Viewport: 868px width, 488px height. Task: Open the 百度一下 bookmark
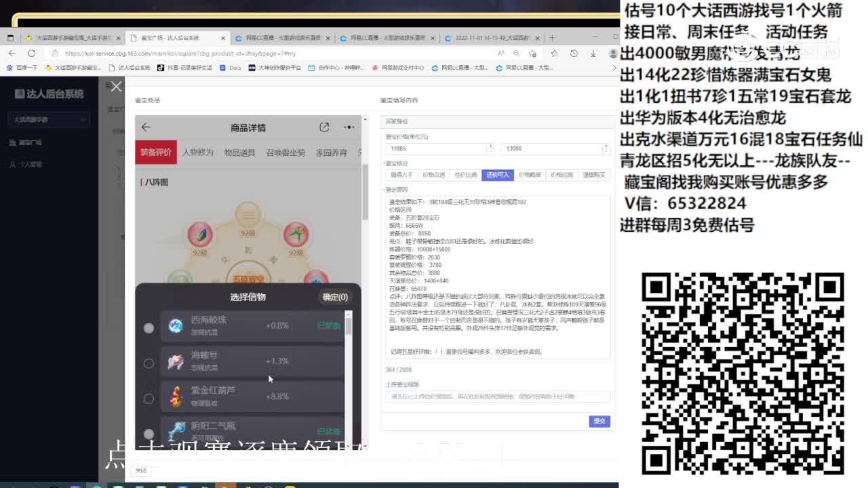[23, 68]
